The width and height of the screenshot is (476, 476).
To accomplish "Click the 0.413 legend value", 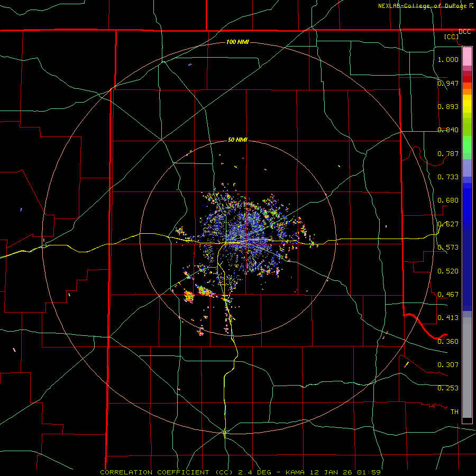I will click(x=448, y=318).
